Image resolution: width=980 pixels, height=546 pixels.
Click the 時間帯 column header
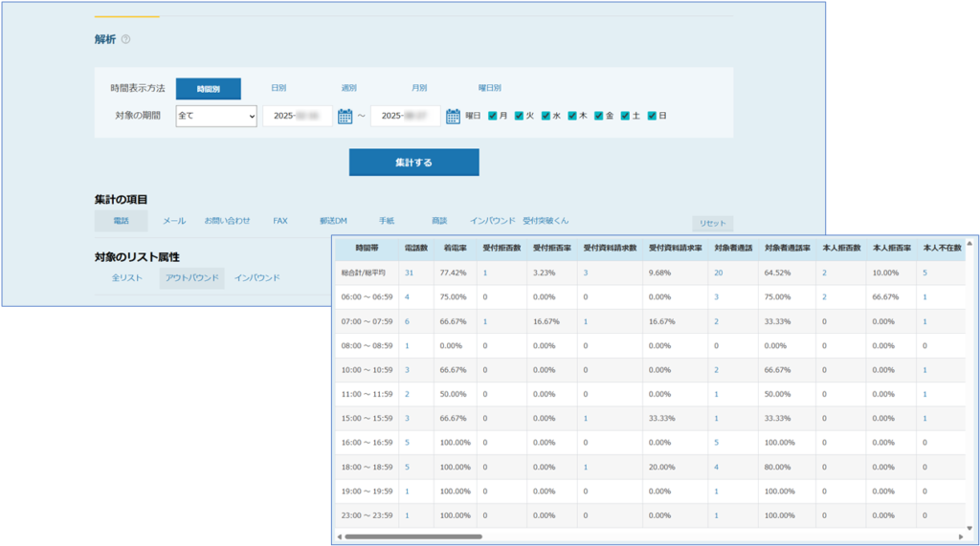coord(367,248)
